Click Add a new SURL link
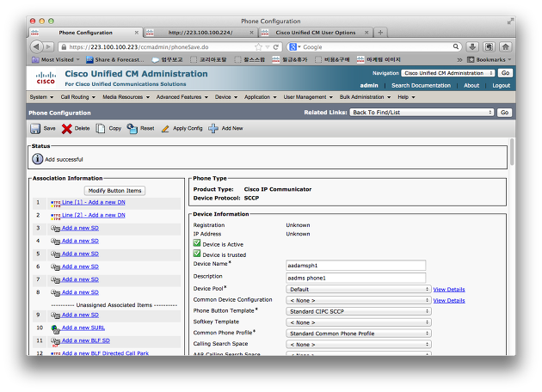This screenshot has height=392, width=542. [83, 328]
